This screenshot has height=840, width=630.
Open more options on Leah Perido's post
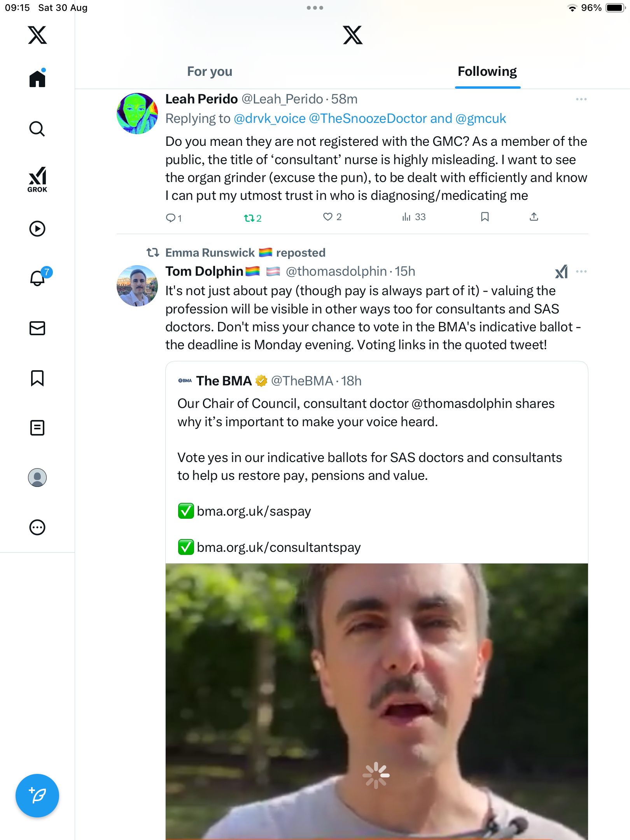pyautogui.click(x=581, y=100)
